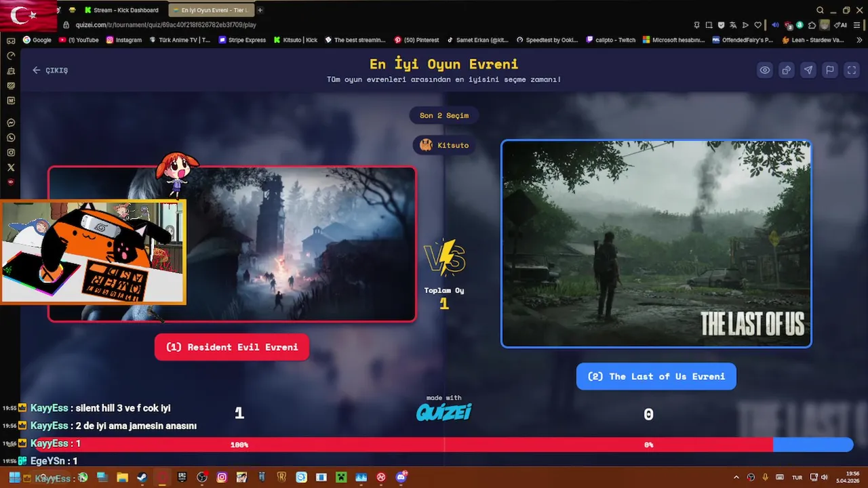Show hidden system tray icons chevron
This screenshot has width=868, height=488.
736,477
